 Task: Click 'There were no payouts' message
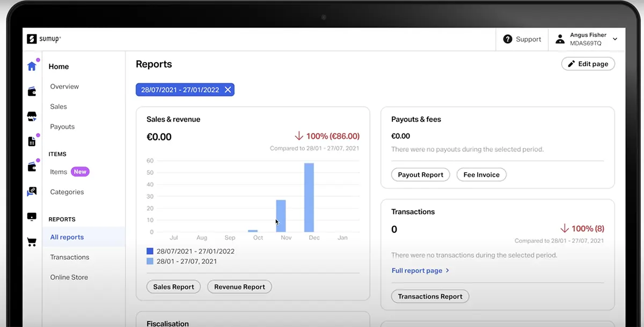tap(467, 150)
